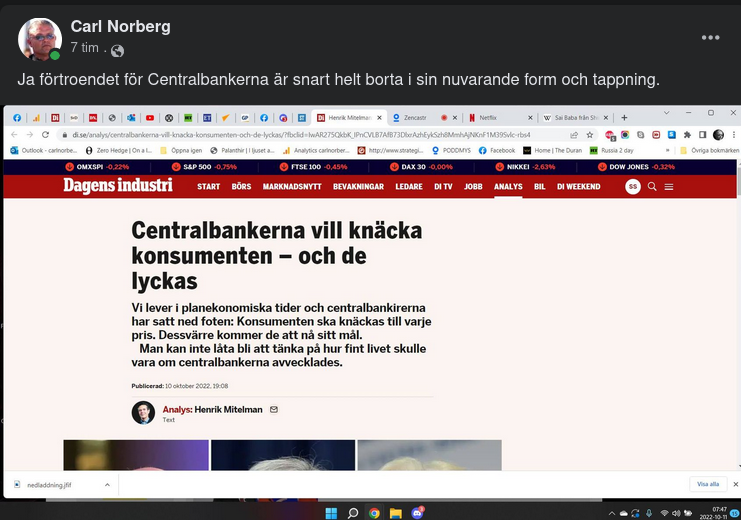Share this page from the address bar
Viewport: 741px width, 520px height.
(x=574, y=135)
